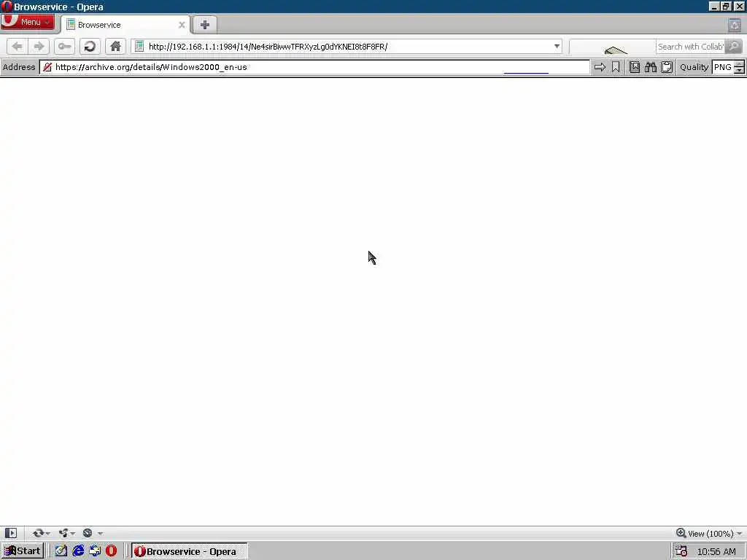Restore the Opera window

(726, 6)
